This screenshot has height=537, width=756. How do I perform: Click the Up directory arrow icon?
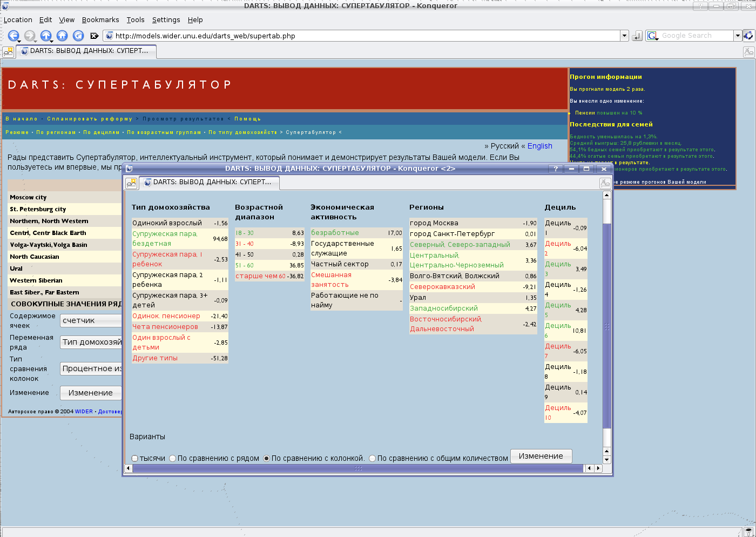click(x=46, y=36)
